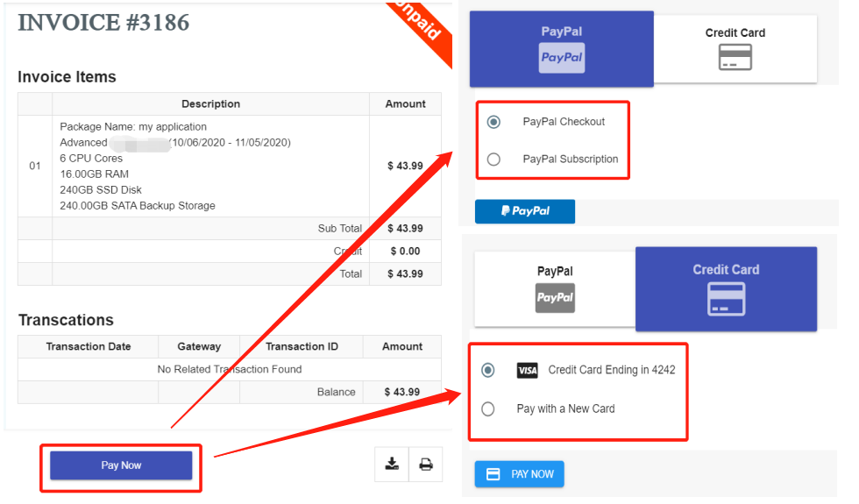This screenshot has height=504, width=859.
Task: Click the Invoice #3186 heading
Action: point(103,23)
